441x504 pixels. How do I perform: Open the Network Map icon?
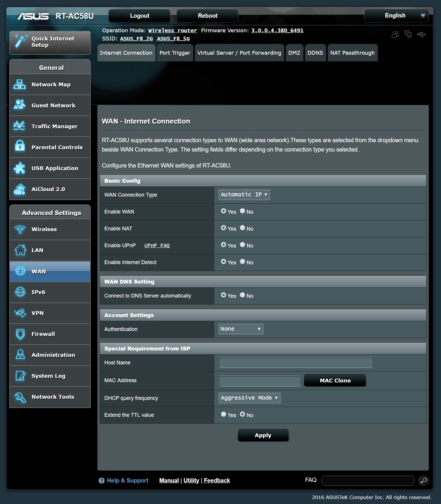(x=19, y=85)
